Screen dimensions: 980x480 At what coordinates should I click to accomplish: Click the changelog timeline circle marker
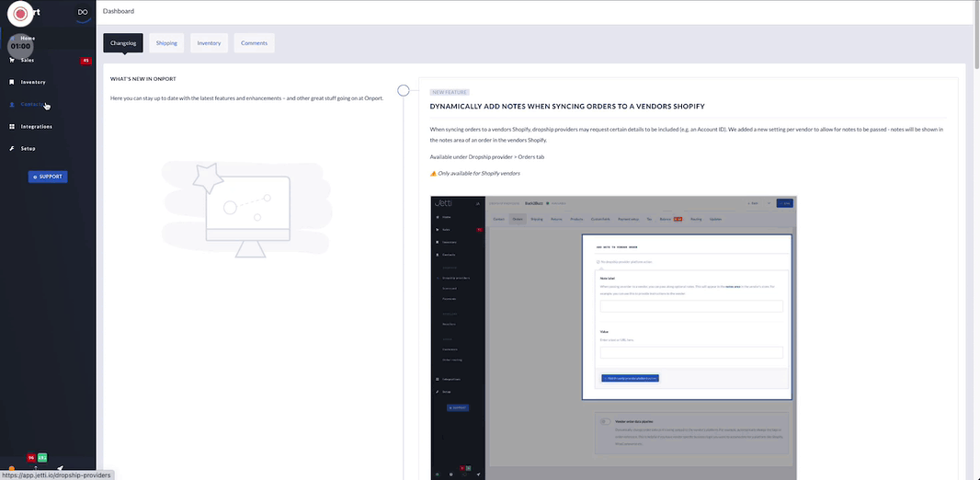(x=404, y=91)
